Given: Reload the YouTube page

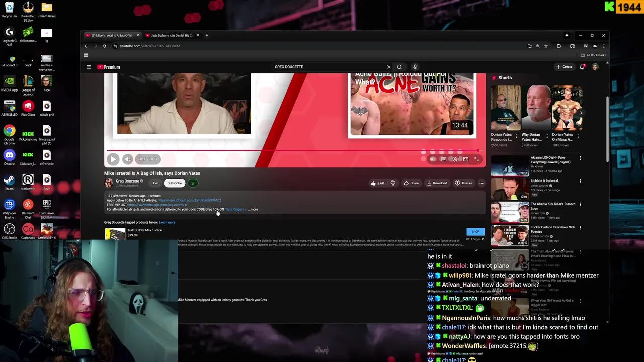Looking at the screenshot, I should [104, 46].
